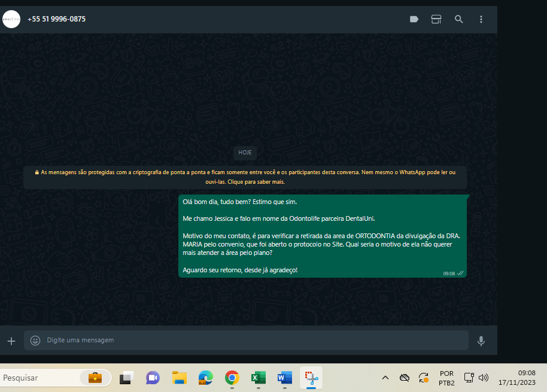The width and height of the screenshot is (547, 392).
Task: Click the sent message from Jessica
Action: (x=323, y=236)
